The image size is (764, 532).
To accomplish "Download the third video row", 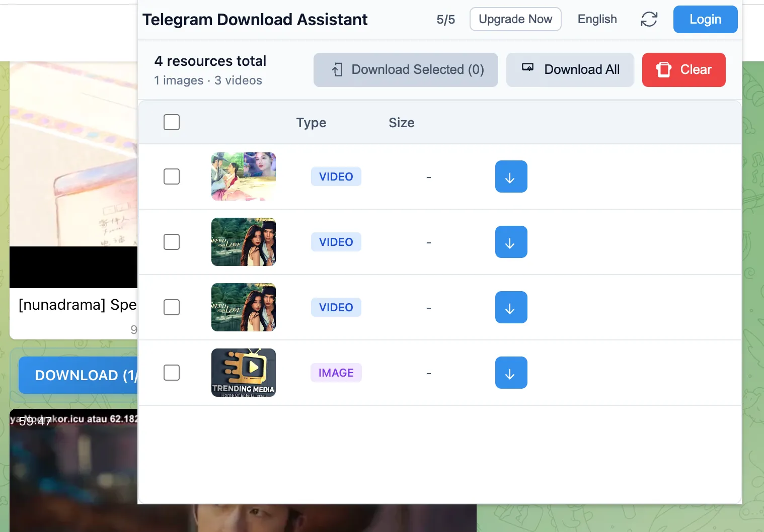I will (x=511, y=307).
